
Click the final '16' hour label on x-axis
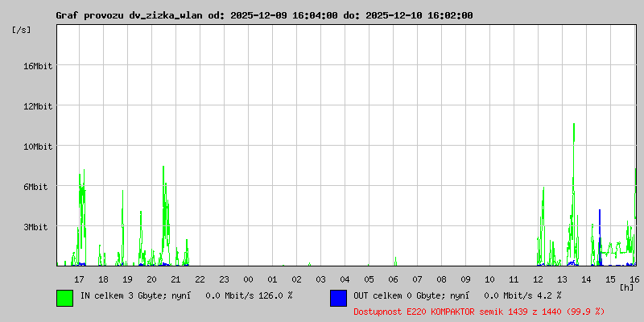(x=634, y=279)
